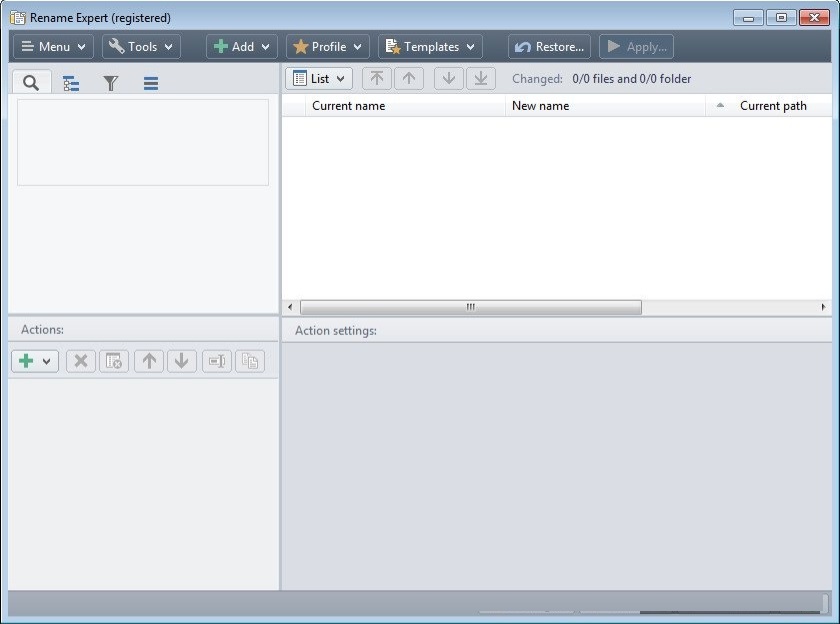The image size is (840, 624).
Task: Click the 'Changed:' status label
Action: pos(537,79)
